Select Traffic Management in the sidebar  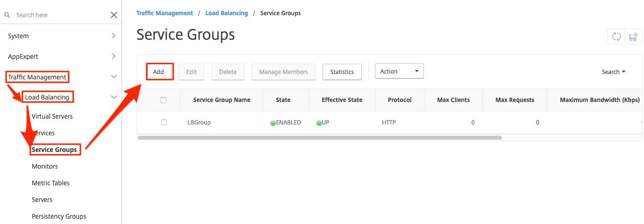tap(37, 77)
